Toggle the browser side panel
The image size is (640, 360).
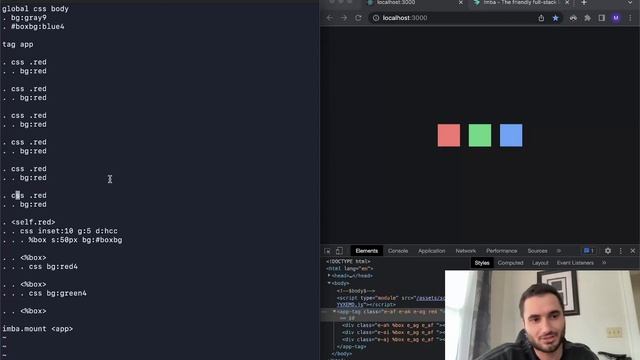point(602,18)
